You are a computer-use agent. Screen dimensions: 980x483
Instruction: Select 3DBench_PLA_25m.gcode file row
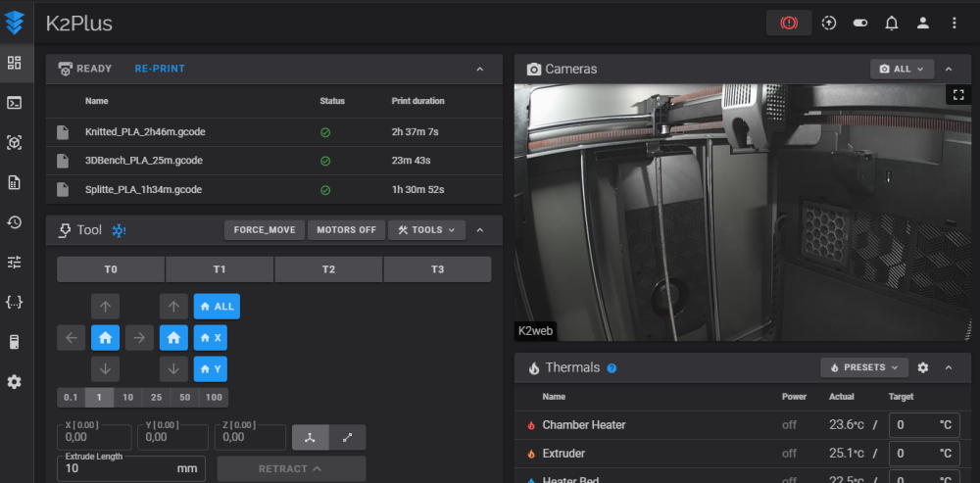[144, 161]
